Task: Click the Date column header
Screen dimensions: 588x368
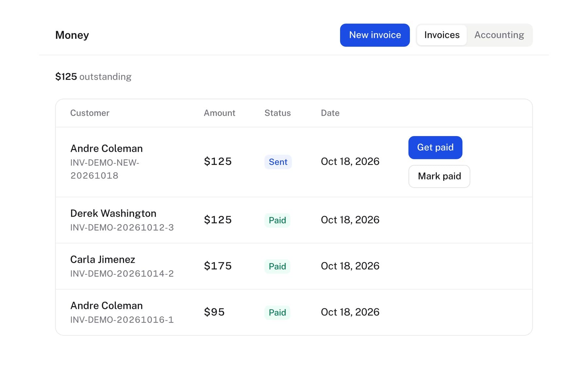Action: (x=330, y=113)
